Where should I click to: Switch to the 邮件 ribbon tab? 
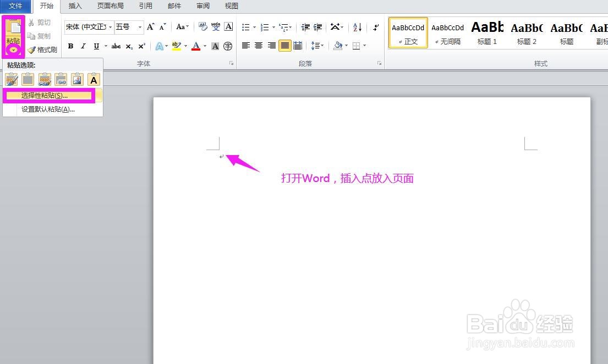click(x=174, y=6)
